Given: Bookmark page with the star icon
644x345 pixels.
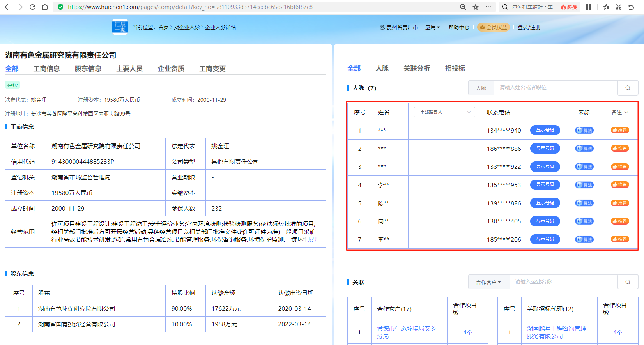Looking at the screenshot, I should coord(476,7).
